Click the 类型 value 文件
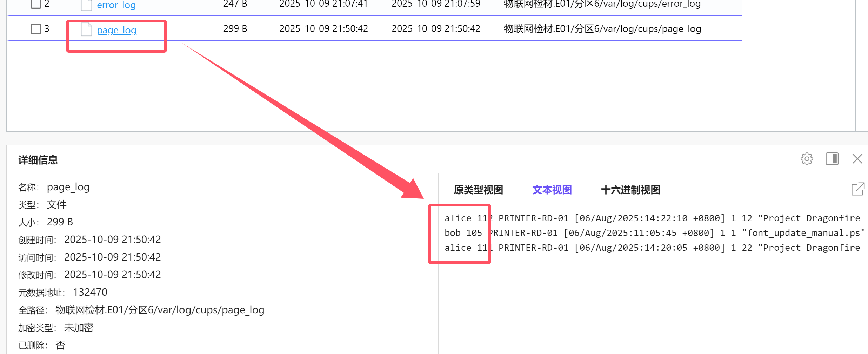The height and width of the screenshot is (354, 868). coord(56,204)
